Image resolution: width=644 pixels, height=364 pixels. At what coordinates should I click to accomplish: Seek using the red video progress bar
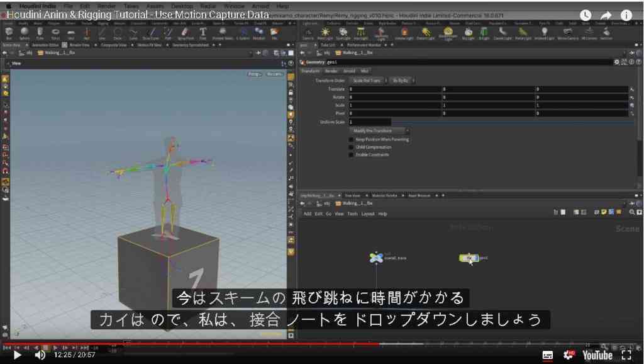click(x=191, y=344)
